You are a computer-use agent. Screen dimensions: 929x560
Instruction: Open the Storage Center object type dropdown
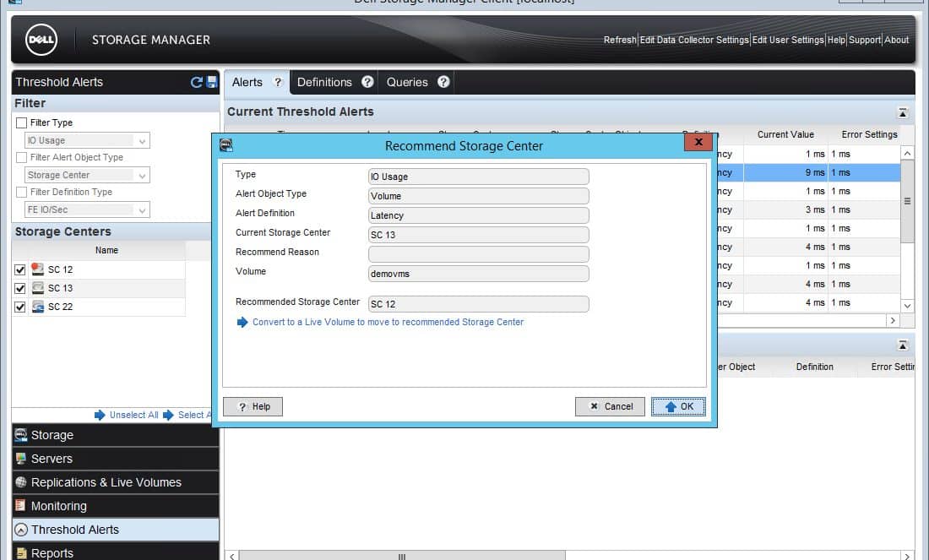[x=87, y=175]
